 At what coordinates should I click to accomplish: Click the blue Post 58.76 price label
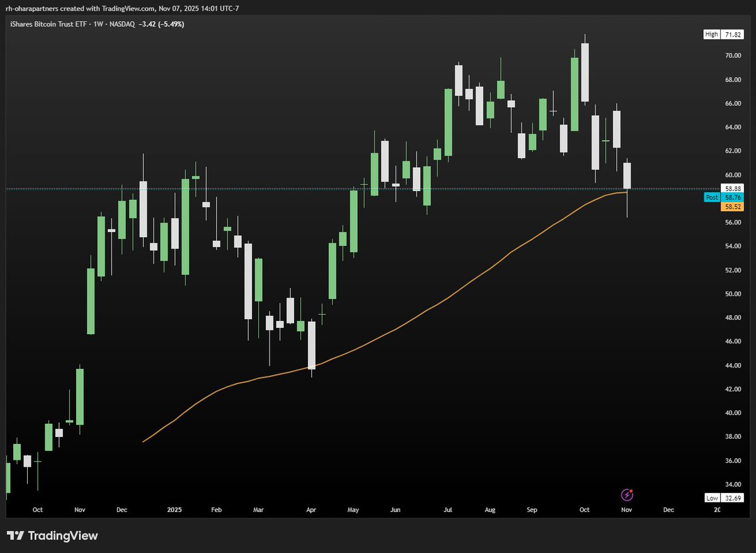click(x=724, y=197)
